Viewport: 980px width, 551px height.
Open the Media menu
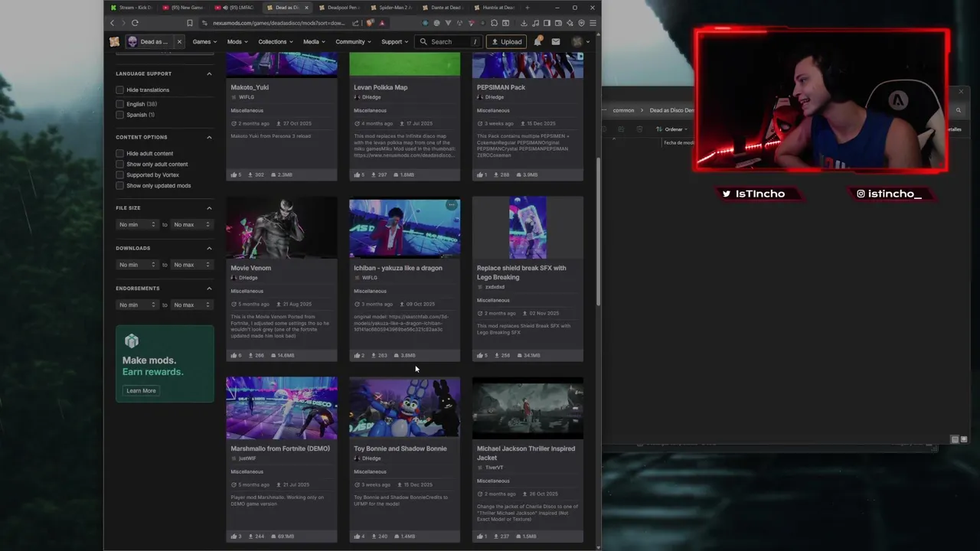pyautogui.click(x=314, y=41)
